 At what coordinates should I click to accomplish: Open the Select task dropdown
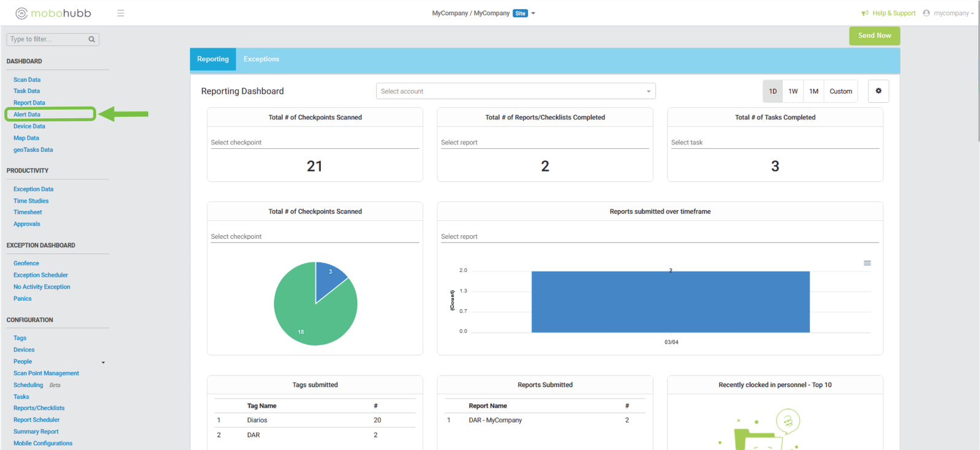775,142
